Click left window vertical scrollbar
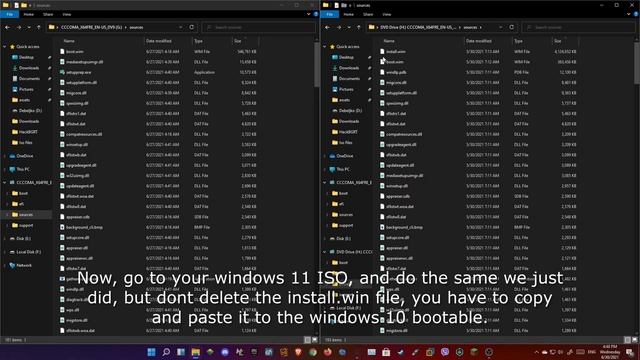Screen dimensions: 640x360 pos(317,65)
